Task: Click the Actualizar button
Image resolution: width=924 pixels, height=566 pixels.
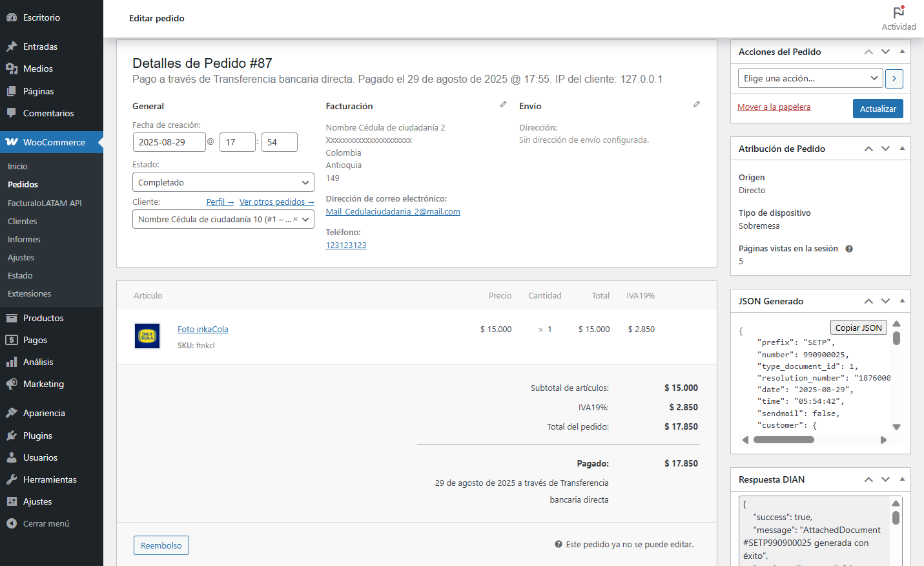Action: pyautogui.click(x=878, y=109)
